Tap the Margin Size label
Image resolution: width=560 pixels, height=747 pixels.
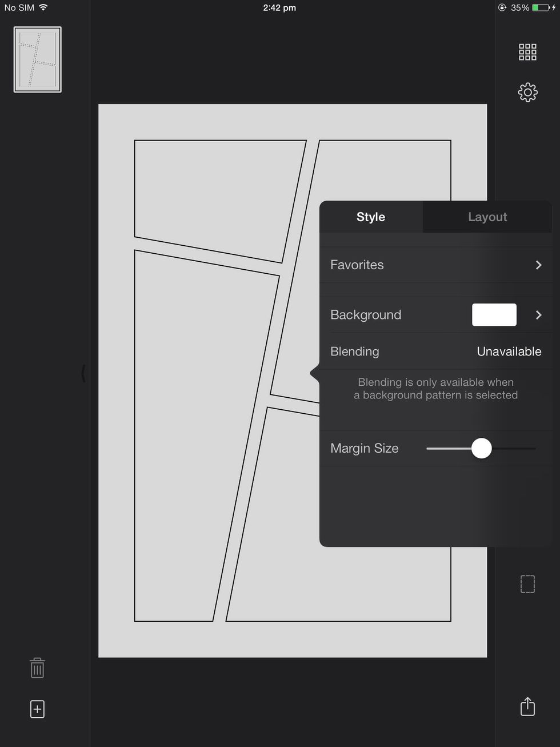pyautogui.click(x=365, y=448)
